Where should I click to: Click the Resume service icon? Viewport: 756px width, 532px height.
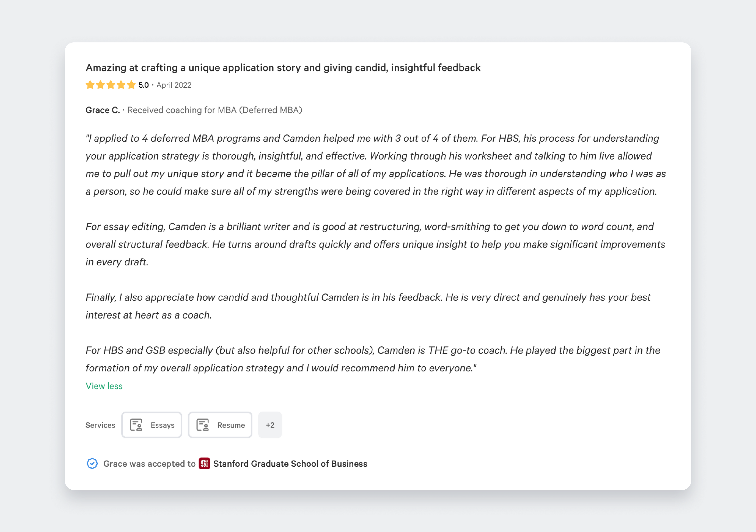pos(203,425)
